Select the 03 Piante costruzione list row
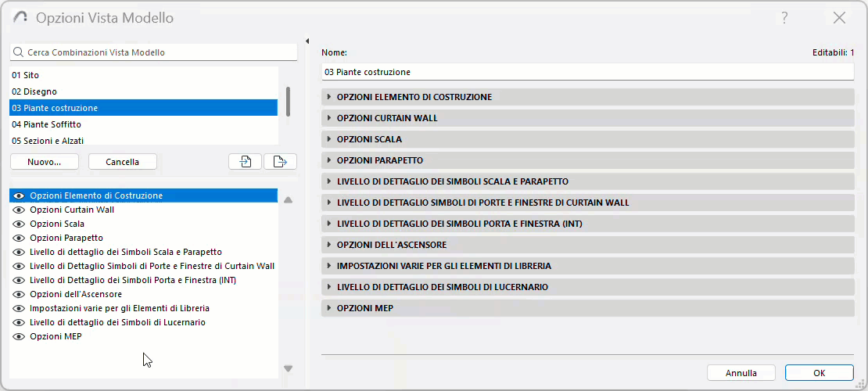This screenshot has height=391, width=868. tap(143, 107)
